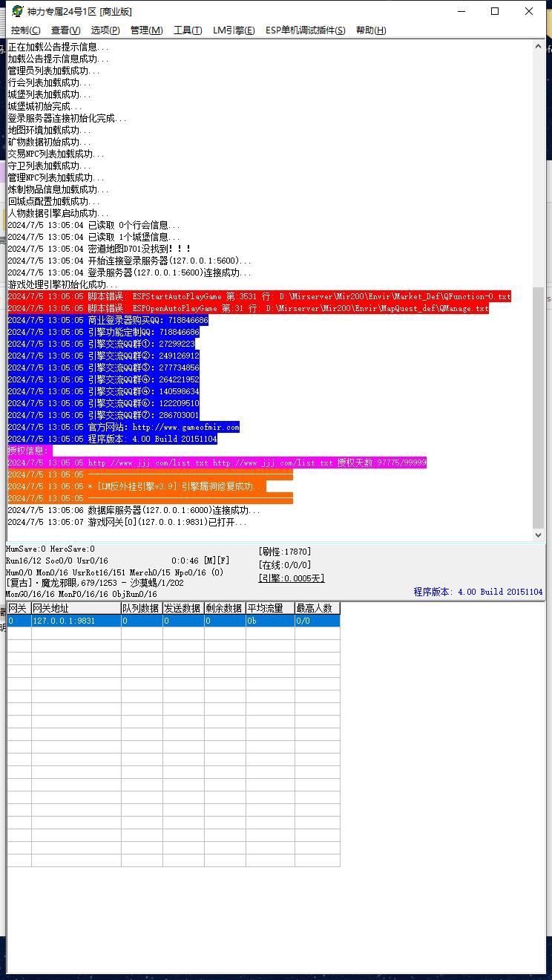Close the 神力专属24号1区 window
This screenshot has height=980, width=552.
(529, 11)
